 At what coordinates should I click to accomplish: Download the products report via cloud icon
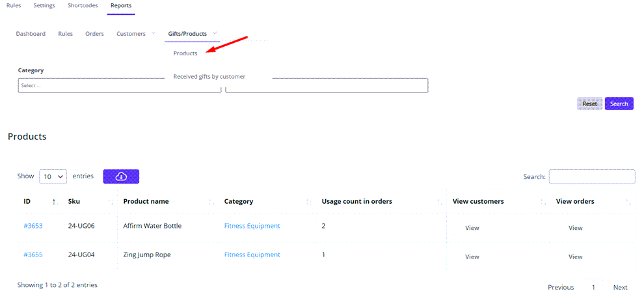pos(121,176)
